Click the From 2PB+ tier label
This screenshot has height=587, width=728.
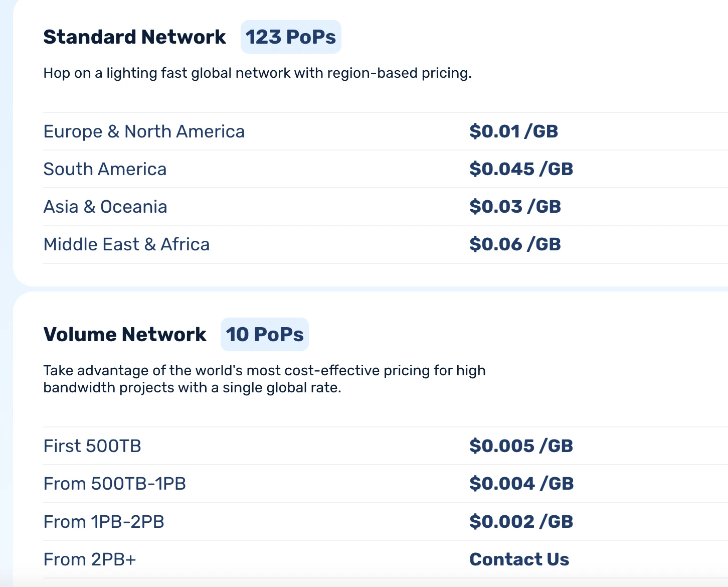(x=90, y=559)
